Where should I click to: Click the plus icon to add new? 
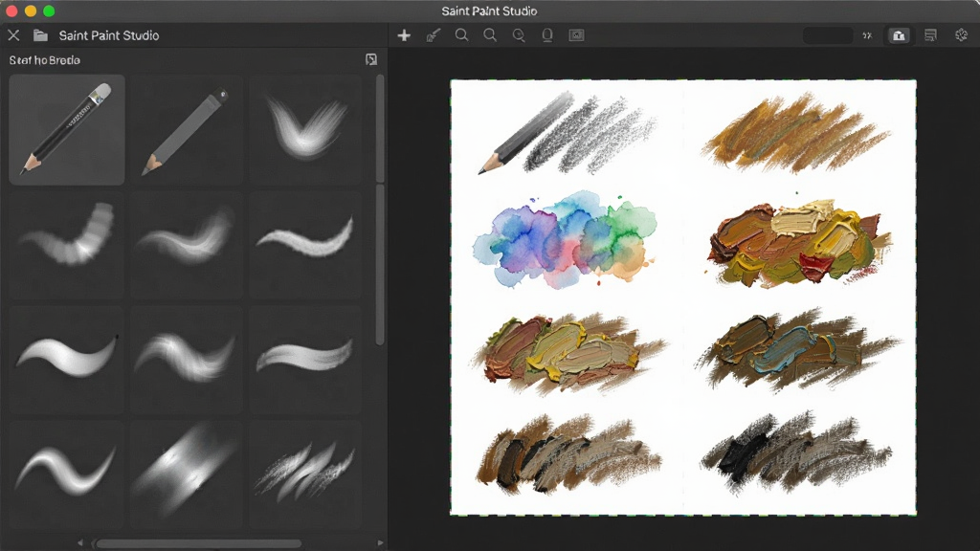pos(405,35)
